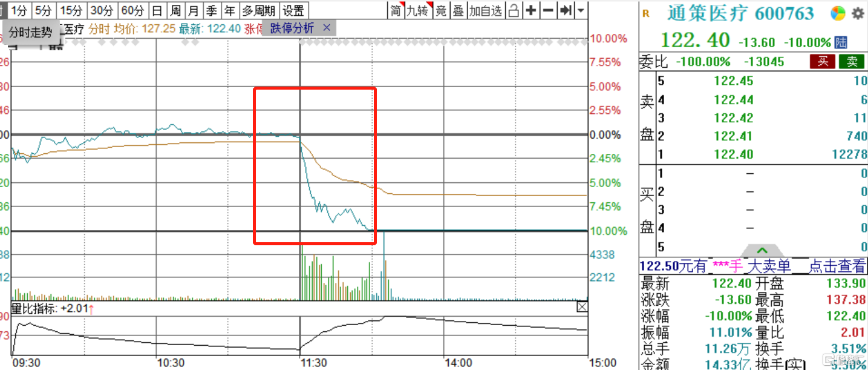Viewport: 868px width, 370px height.
Task: Expand order book with green chevron
Action: coord(762,250)
